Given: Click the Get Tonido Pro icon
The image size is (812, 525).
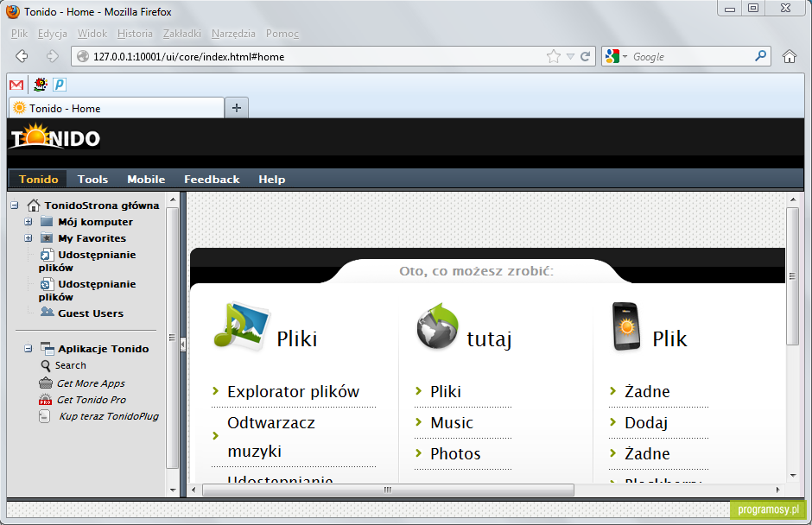Looking at the screenshot, I should [46, 400].
